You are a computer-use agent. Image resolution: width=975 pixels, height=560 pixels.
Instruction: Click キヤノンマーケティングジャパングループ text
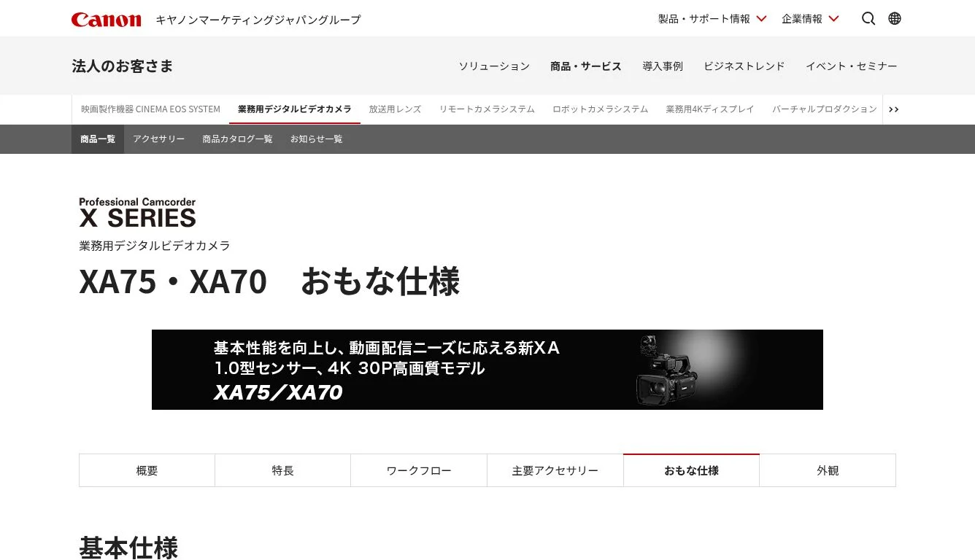pyautogui.click(x=258, y=20)
